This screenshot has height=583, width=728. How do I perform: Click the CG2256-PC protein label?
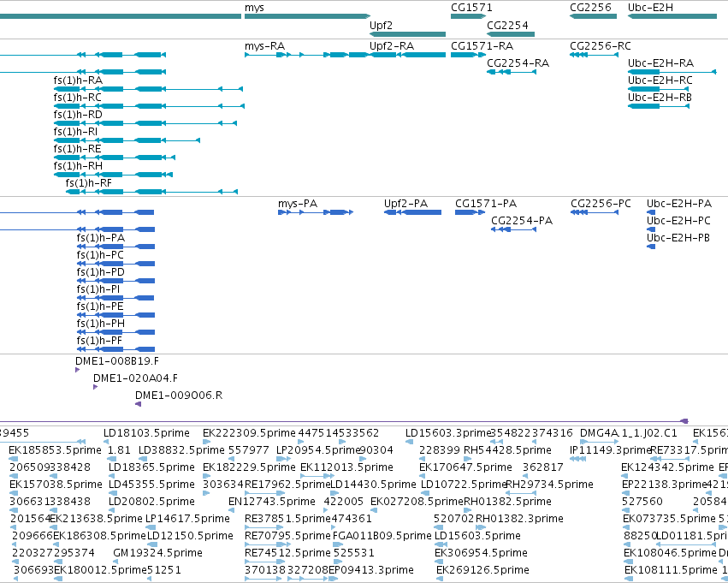(x=601, y=204)
